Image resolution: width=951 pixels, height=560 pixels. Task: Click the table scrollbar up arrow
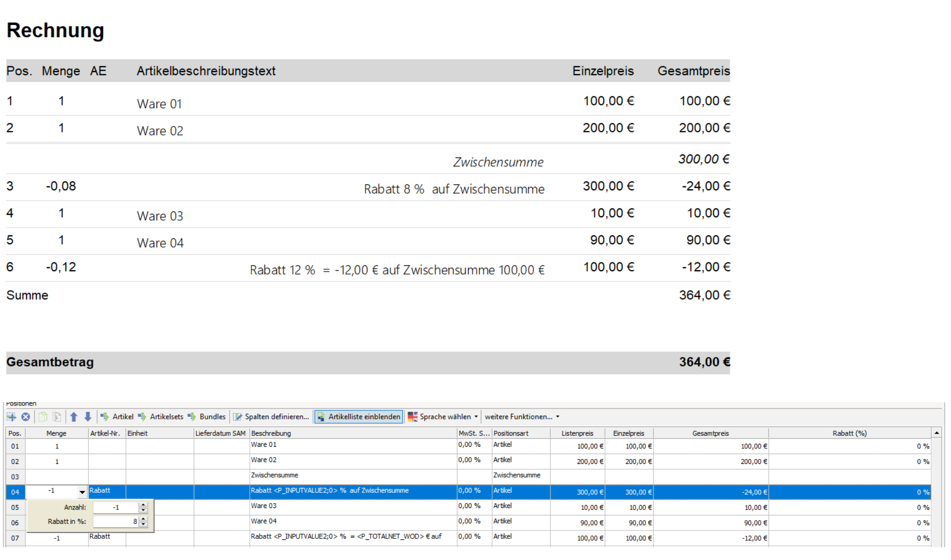pyautogui.click(x=937, y=433)
